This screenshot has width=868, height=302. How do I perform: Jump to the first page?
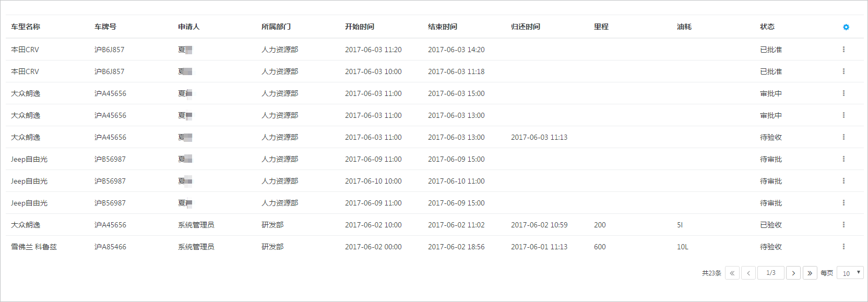[732, 273]
